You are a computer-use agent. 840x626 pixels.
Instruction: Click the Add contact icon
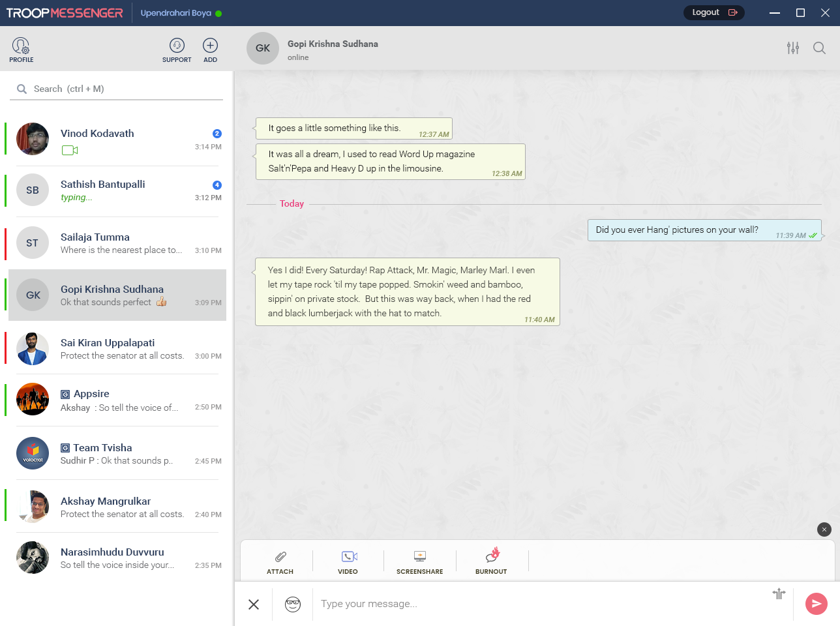[x=209, y=46]
